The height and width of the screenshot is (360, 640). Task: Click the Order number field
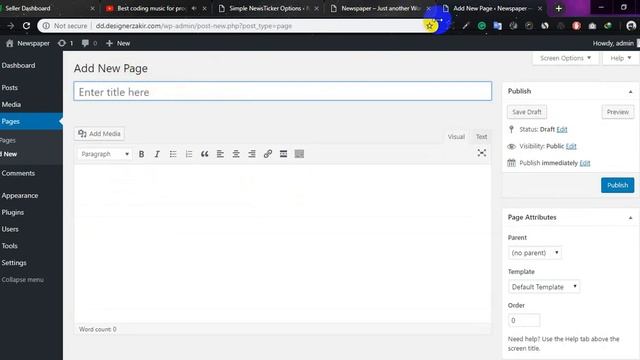(524, 320)
